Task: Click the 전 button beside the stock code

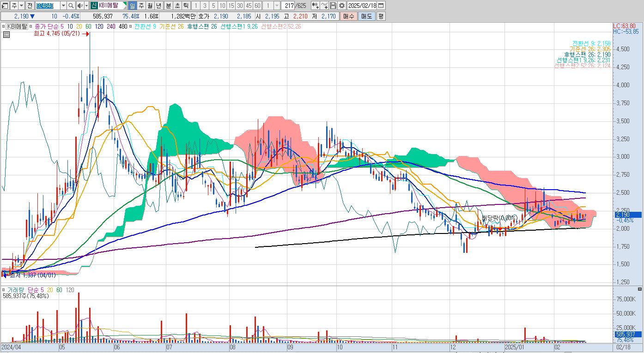Action: [x=30, y=6]
